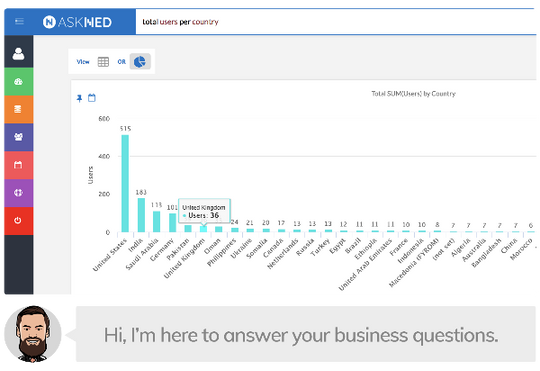This screenshot has height=371, width=540.
Task: Click the bearded assistant avatar
Action: coord(33,333)
